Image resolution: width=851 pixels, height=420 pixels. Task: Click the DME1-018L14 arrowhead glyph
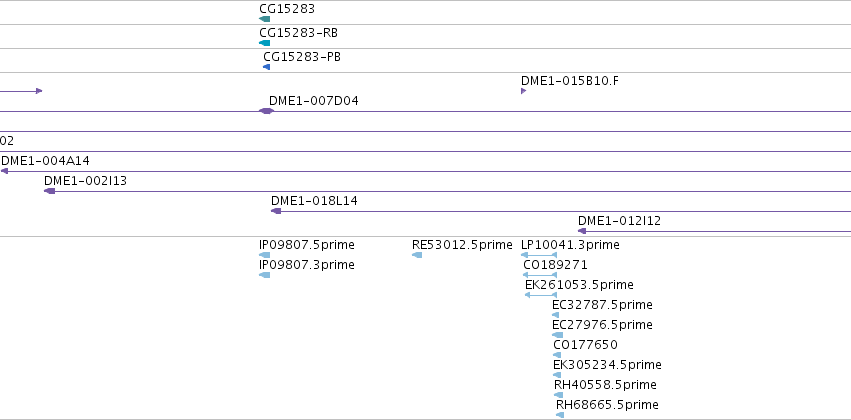pyautogui.click(x=276, y=211)
